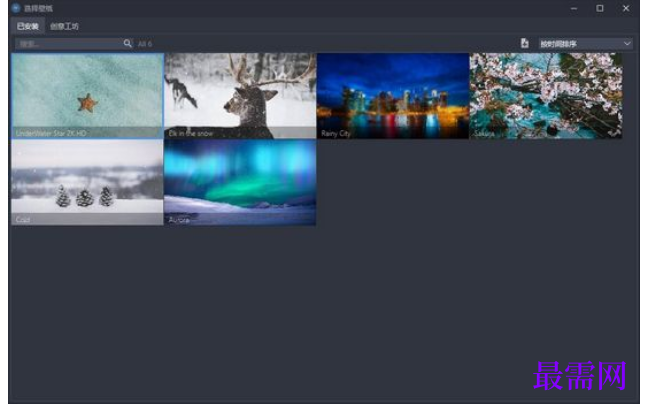Click the app logo icon in title bar
The image size is (645, 407).
click(x=16, y=8)
